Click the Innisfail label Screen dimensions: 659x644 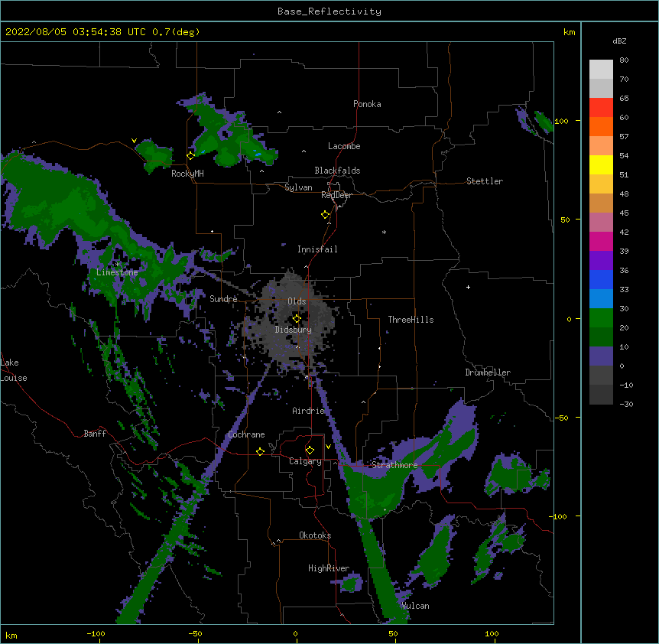(317, 249)
